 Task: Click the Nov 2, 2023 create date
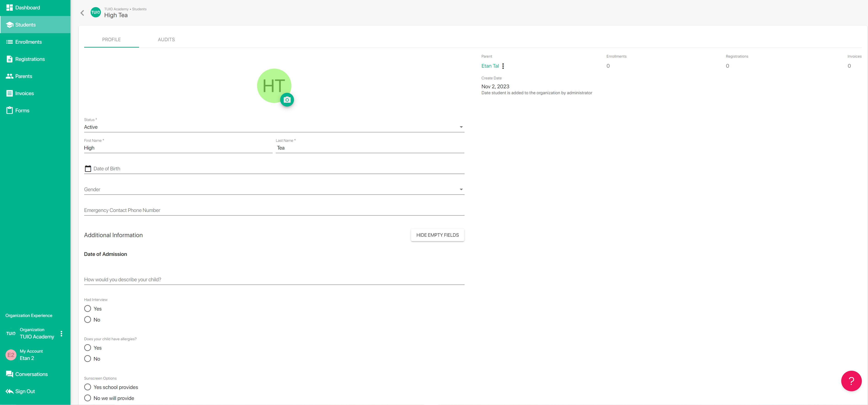click(x=495, y=86)
